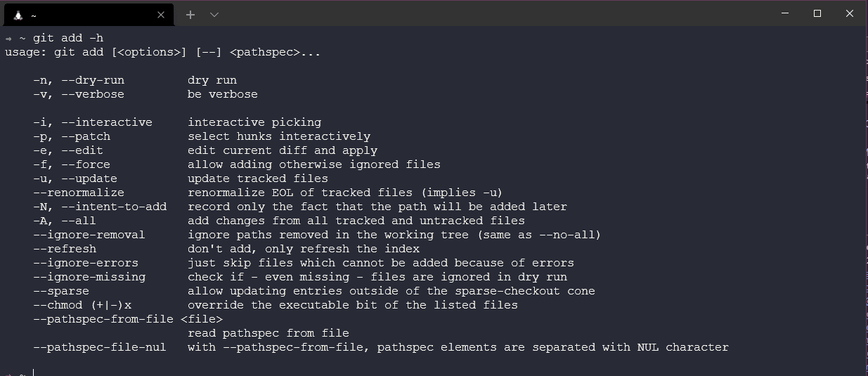
Task: Click the prompt arrow on the first line
Action: pyautogui.click(x=8, y=39)
